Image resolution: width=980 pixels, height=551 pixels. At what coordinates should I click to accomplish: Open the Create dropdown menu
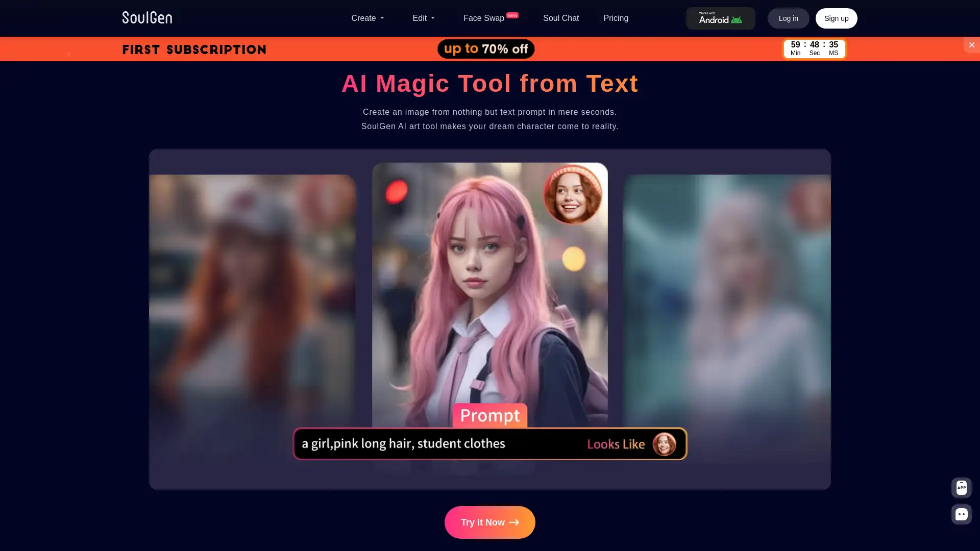[x=367, y=18]
